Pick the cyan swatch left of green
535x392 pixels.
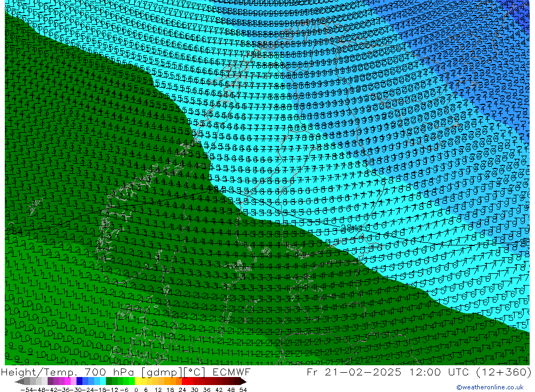click(x=103, y=381)
